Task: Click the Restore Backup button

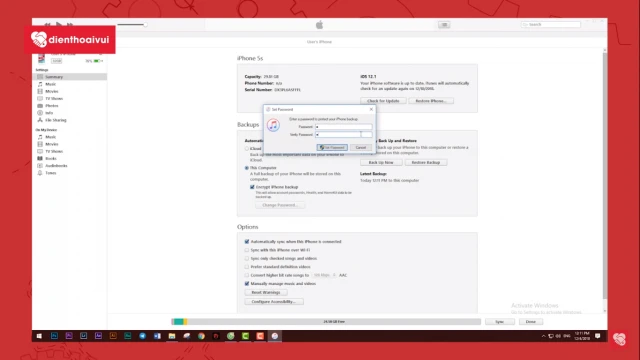Action: 426,162
